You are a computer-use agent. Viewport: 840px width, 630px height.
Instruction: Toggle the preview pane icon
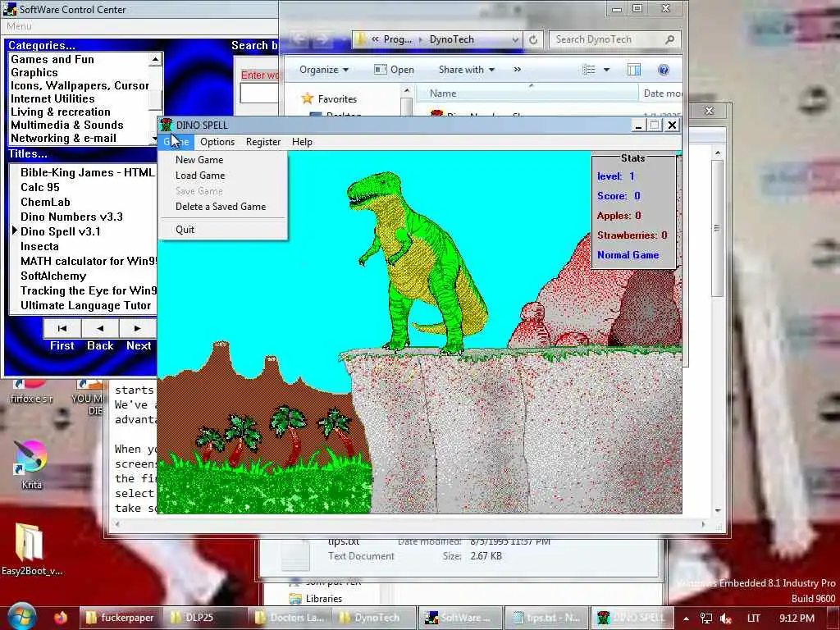[x=634, y=70]
